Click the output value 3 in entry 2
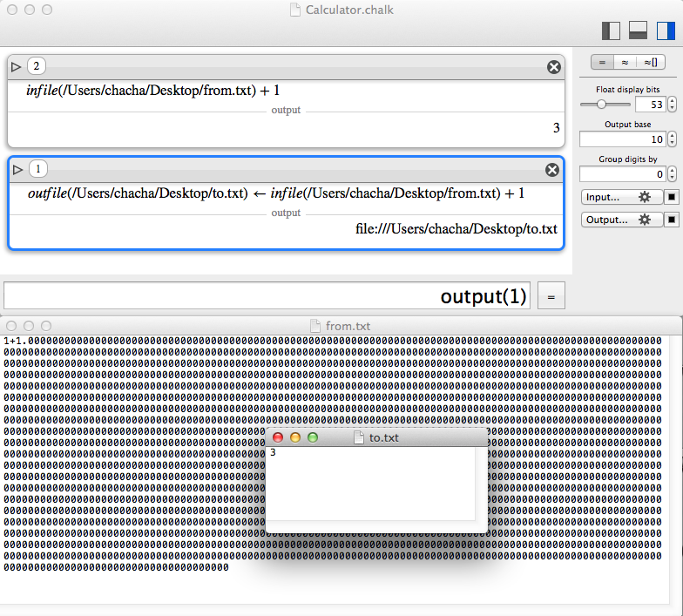 pyautogui.click(x=556, y=127)
